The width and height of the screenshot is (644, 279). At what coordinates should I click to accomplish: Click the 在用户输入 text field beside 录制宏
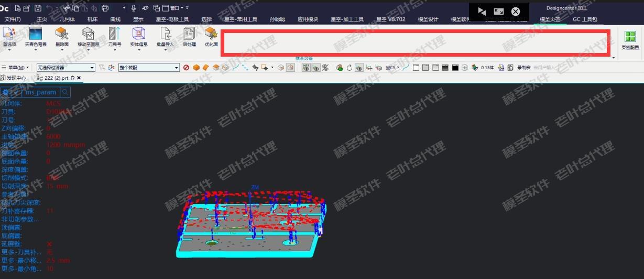545,68
